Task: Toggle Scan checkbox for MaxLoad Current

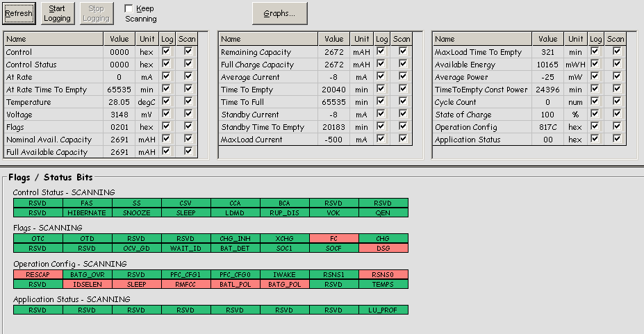Action: 403,139
